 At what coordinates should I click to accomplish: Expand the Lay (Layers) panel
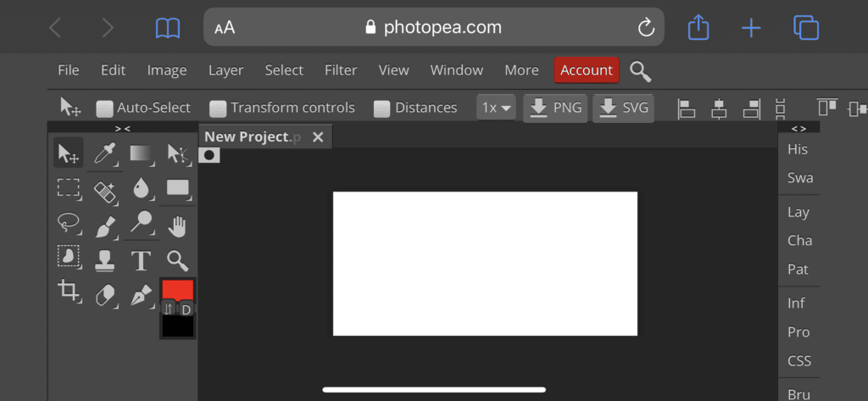[798, 212]
